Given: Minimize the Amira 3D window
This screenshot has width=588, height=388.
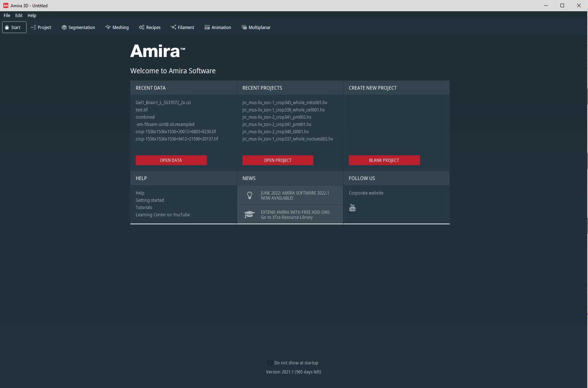Looking at the screenshot, I should pos(546,5).
